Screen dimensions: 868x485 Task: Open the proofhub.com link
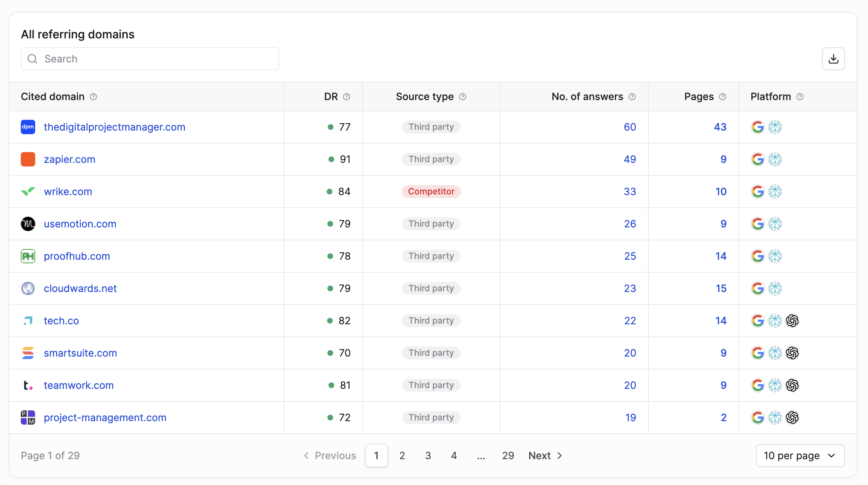[77, 256]
